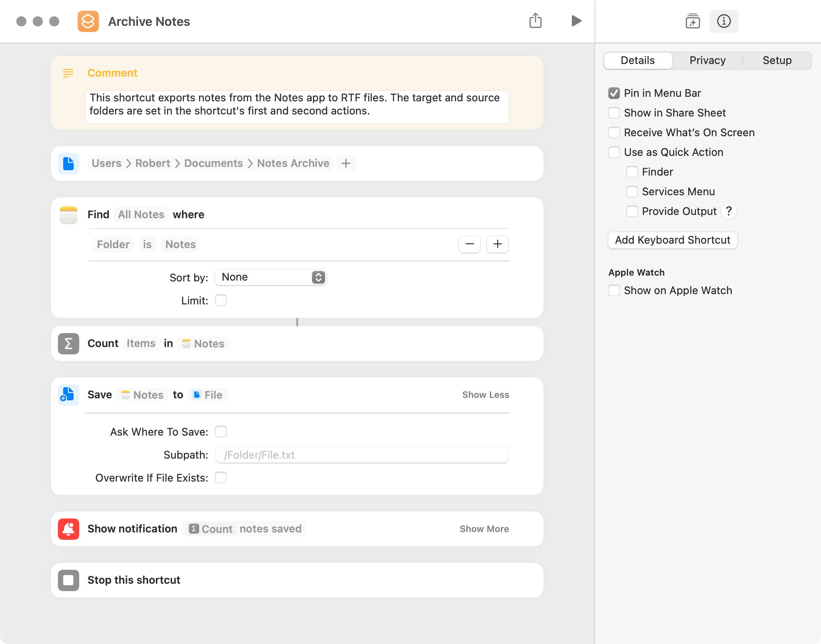Click the Show notification bell icon
The width and height of the screenshot is (821, 644).
(x=69, y=529)
